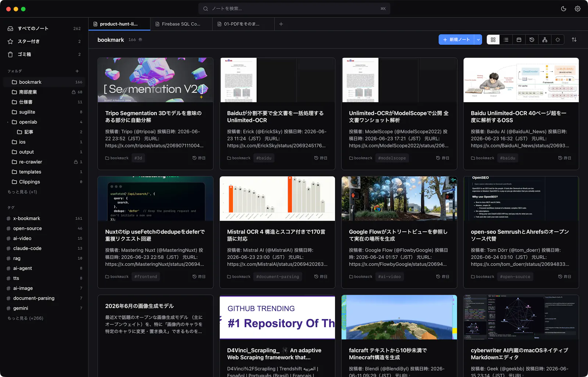Click #baidu chip on the Erick card
Screen dimensions: 588x377
(x=264, y=158)
